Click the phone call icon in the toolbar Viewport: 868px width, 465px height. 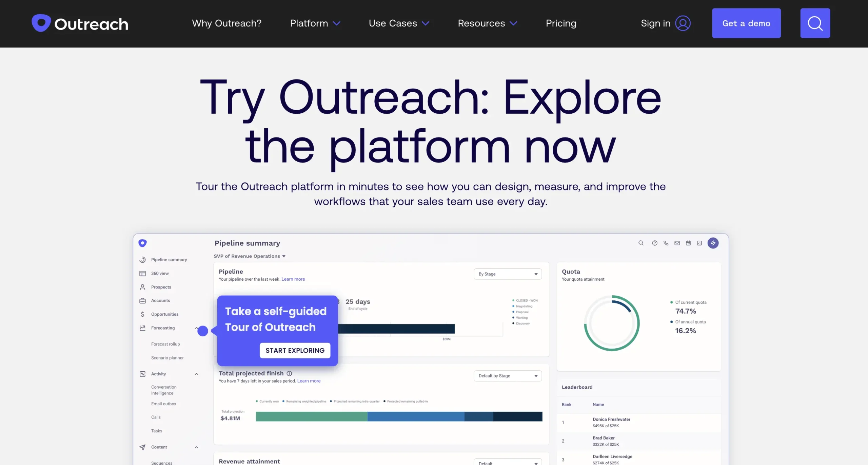click(x=666, y=243)
